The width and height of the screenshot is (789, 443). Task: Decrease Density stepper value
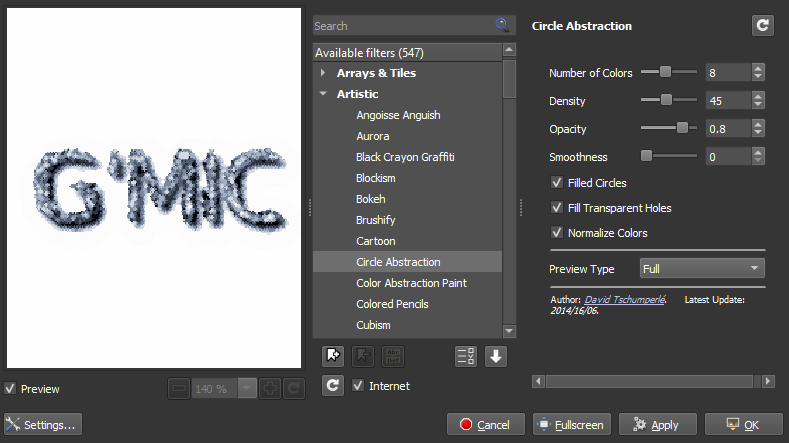(x=758, y=105)
